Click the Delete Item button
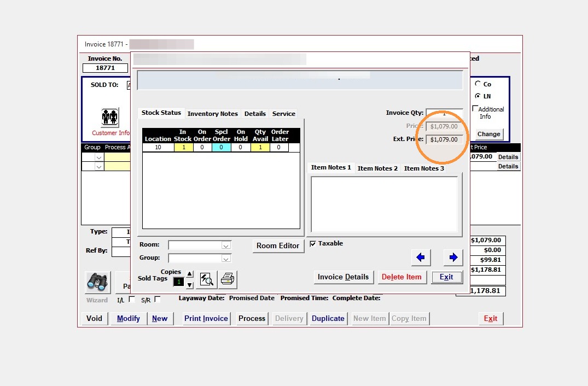Image resolution: width=588 pixels, height=386 pixels. click(401, 277)
